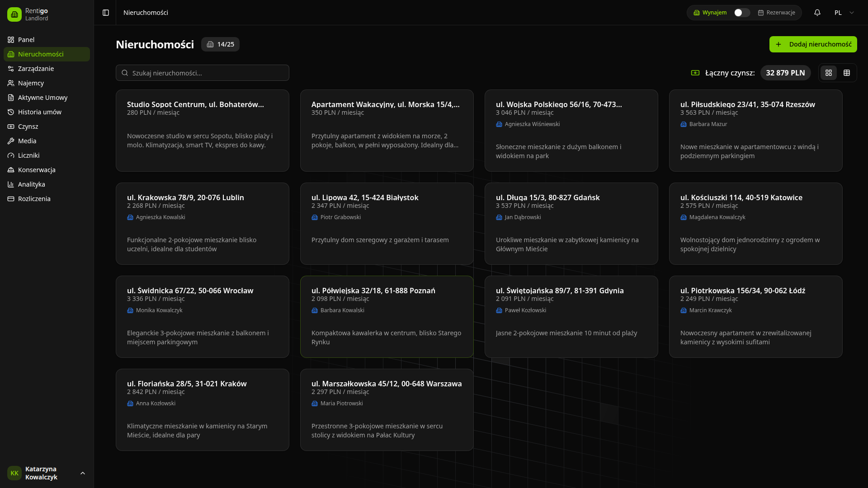
Task: Click the Rentigo logo icon
Action: tap(14, 14)
